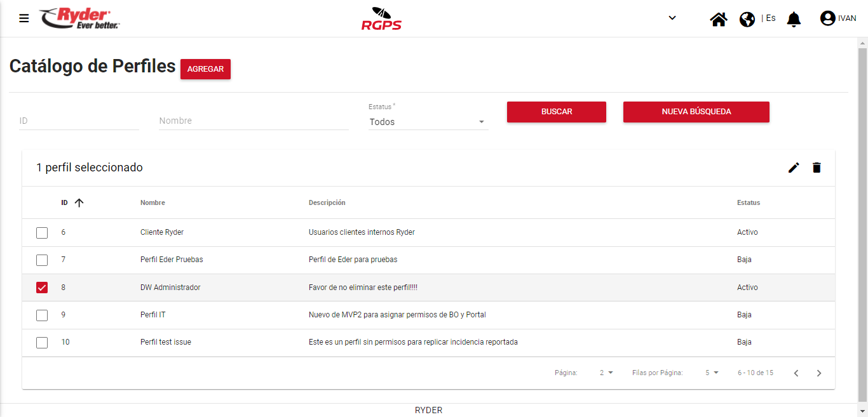Change the Filas por Página dropdown
The image size is (868, 417).
[712, 373]
